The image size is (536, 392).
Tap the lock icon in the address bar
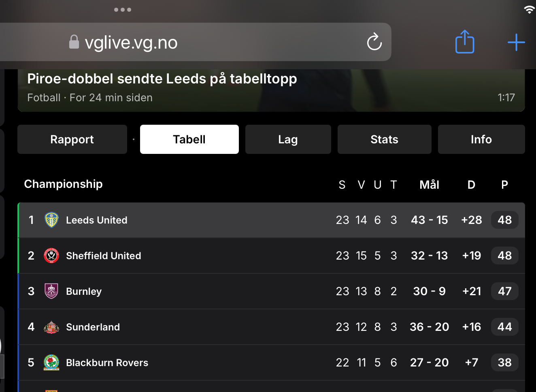coord(74,42)
